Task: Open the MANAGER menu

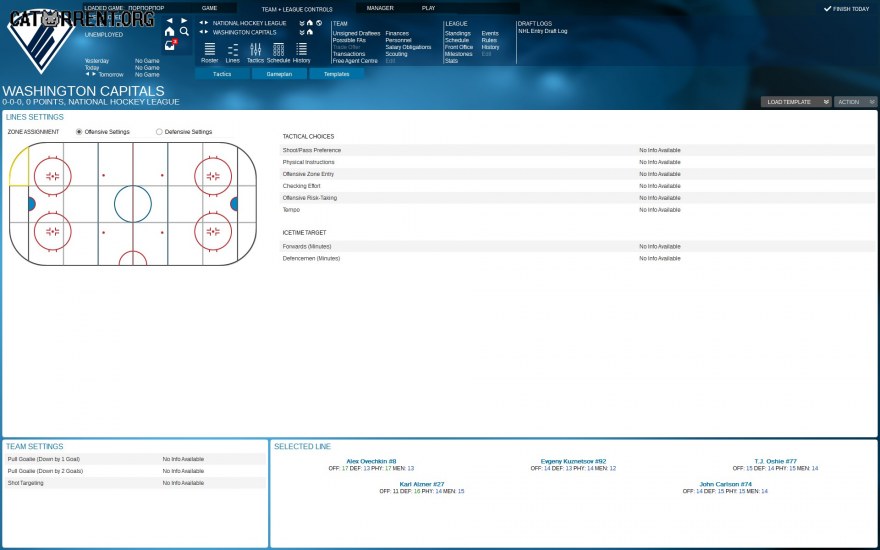Action: pyautogui.click(x=380, y=8)
